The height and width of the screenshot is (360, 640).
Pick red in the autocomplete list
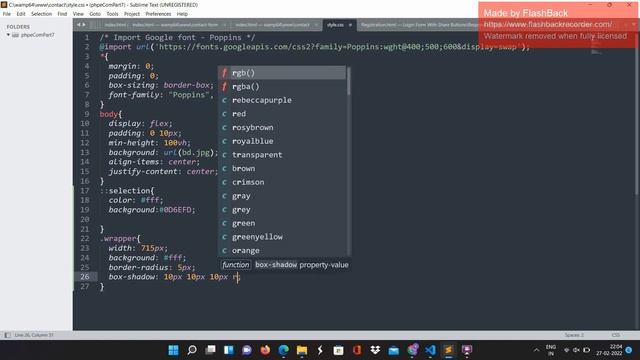282,114
